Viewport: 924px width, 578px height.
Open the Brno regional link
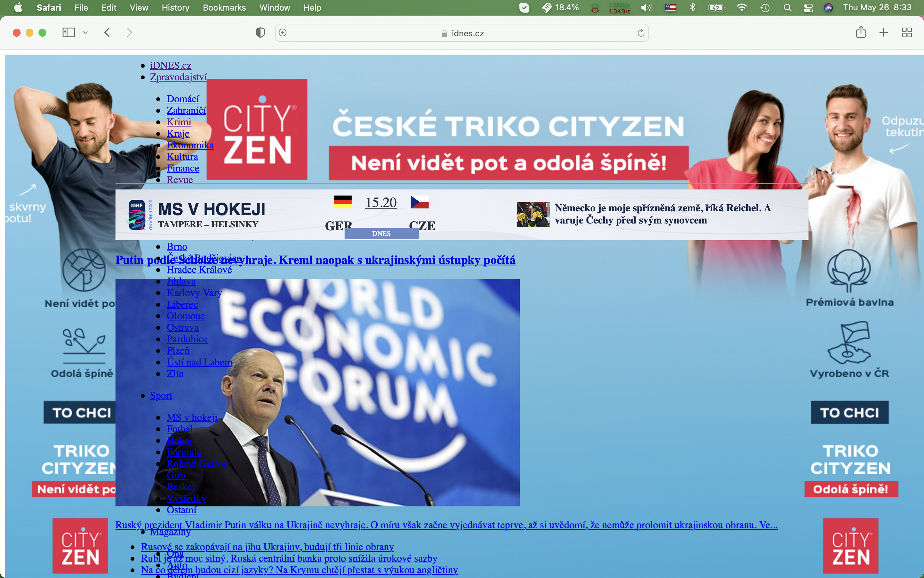pyautogui.click(x=177, y=247)
